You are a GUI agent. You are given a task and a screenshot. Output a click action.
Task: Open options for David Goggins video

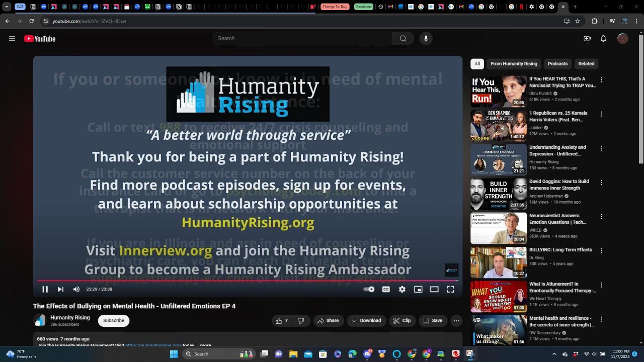pyautogui.click(x=601, y=183)
